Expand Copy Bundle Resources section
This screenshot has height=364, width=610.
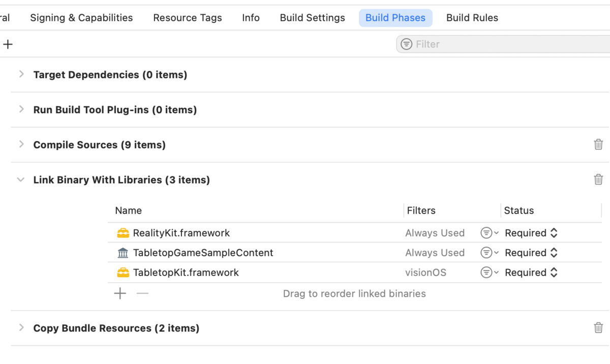point(21,328)
